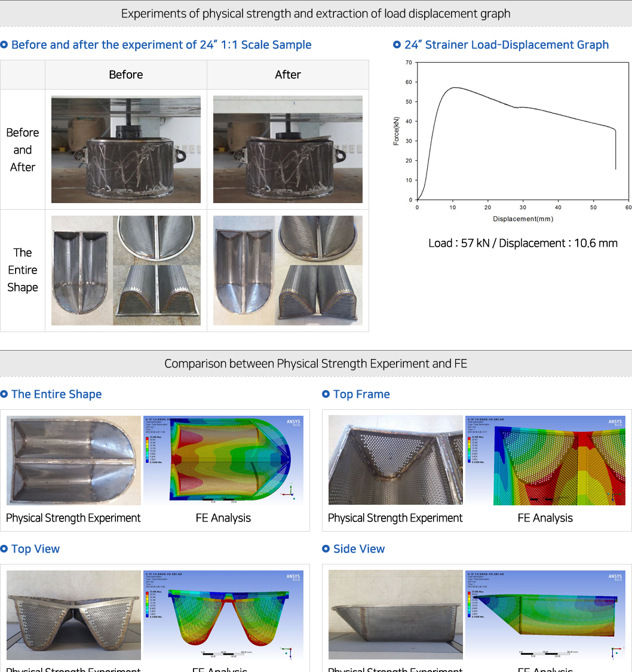This screenshot has height=672, width=632.
Task: Open the Top Frame FE Analysis image
Action: click(545, 461)
